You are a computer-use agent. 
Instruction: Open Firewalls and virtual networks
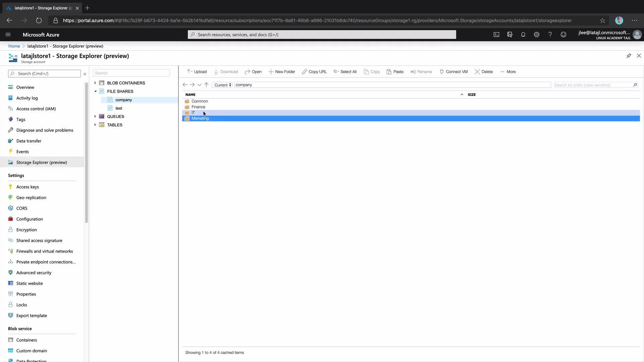click(x=44, y=251)
